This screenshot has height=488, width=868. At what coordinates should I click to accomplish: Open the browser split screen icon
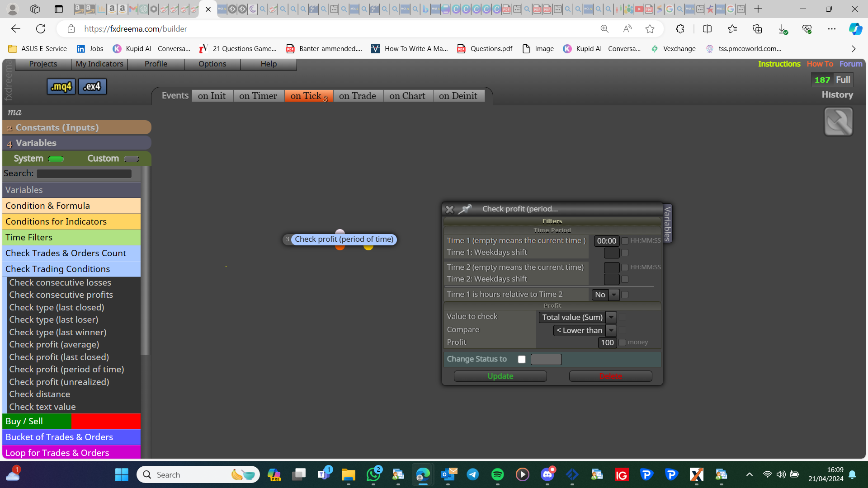707,29
